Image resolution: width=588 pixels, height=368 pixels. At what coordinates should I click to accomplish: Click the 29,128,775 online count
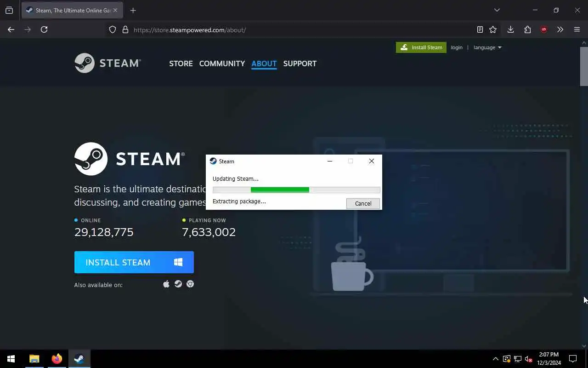click(x=104, y=232)
